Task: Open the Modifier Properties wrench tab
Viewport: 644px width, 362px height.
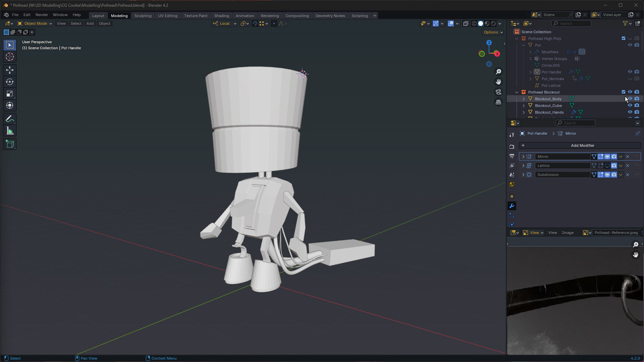Action: click(x=512, y=206)
